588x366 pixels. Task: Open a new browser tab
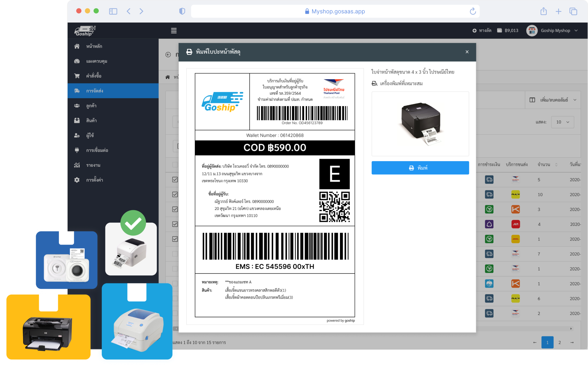(558, 11)
